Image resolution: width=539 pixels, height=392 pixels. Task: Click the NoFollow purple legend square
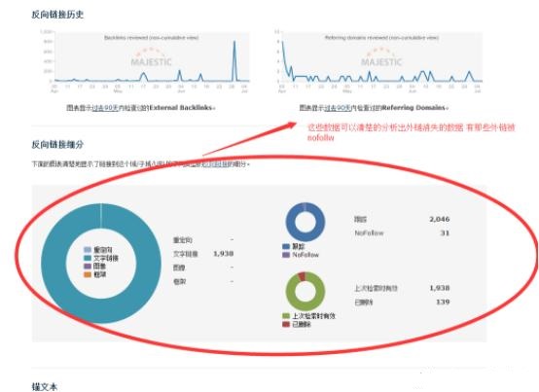[x=286, y=255]
